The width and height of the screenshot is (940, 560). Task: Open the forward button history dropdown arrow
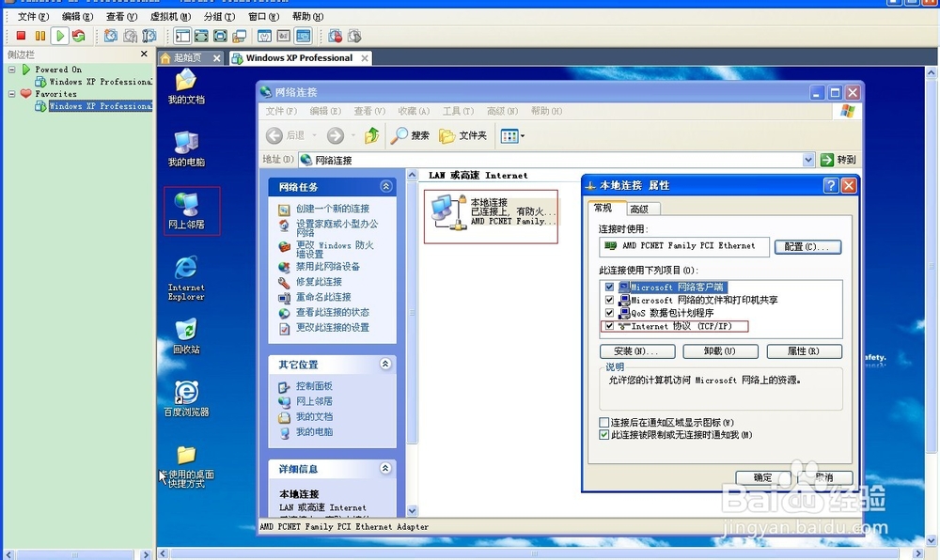[353, 136]
